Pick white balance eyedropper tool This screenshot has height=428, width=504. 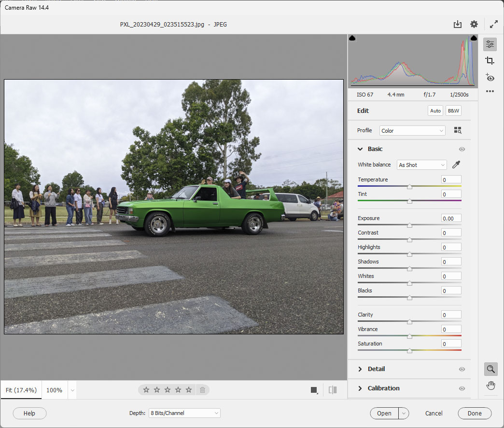point(456,165)
